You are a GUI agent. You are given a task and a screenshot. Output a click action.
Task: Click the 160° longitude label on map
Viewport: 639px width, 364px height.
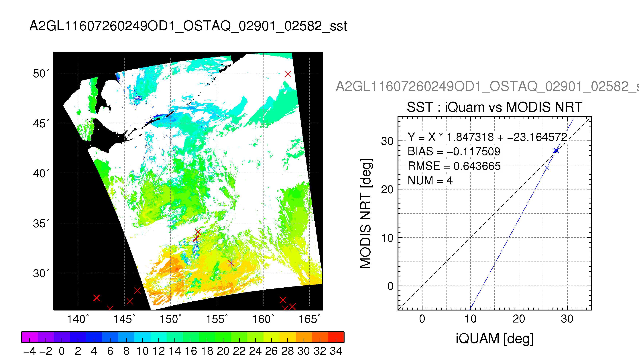263,319
